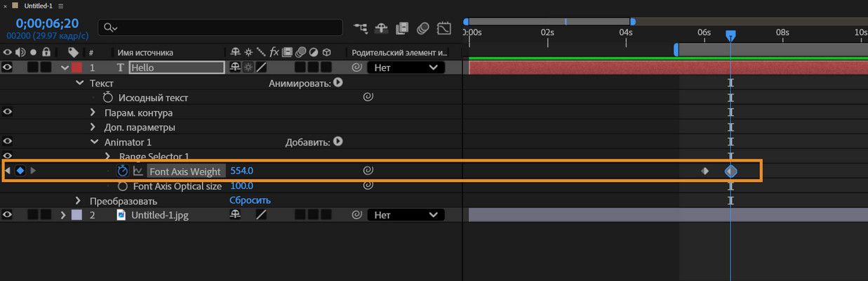Click the Font Axis Optical size stopwatch

coord(123,186)
